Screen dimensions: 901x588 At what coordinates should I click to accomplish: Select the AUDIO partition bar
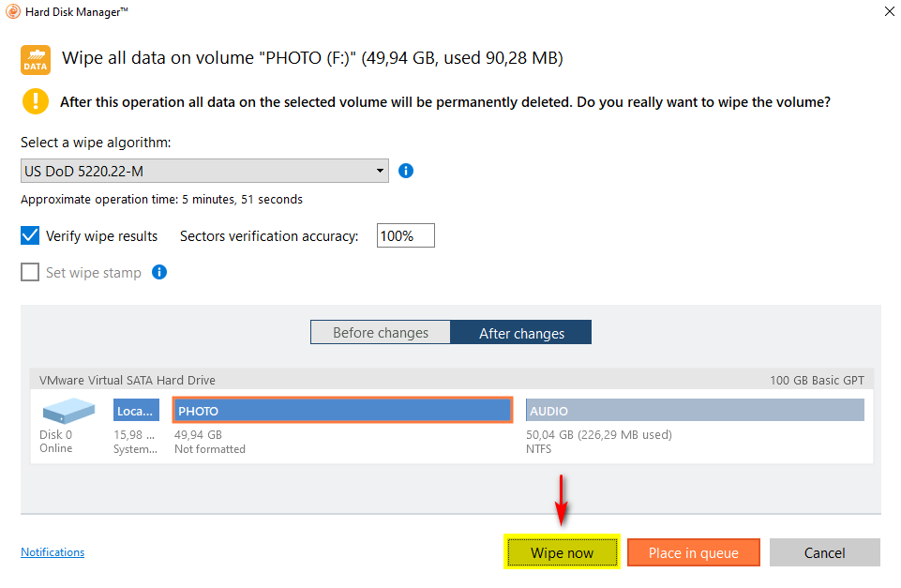pyautogui.click(x=694, y=411)
